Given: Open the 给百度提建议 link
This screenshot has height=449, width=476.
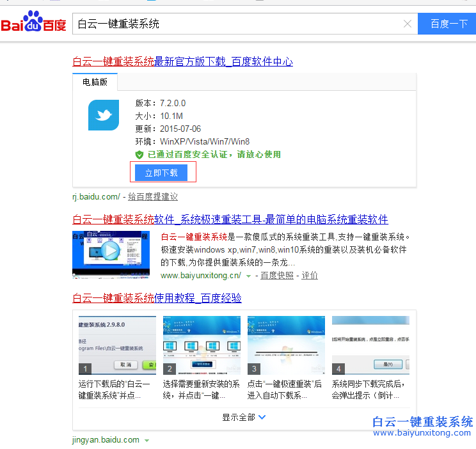Looking at the screenshot, I should pos(153,197).
